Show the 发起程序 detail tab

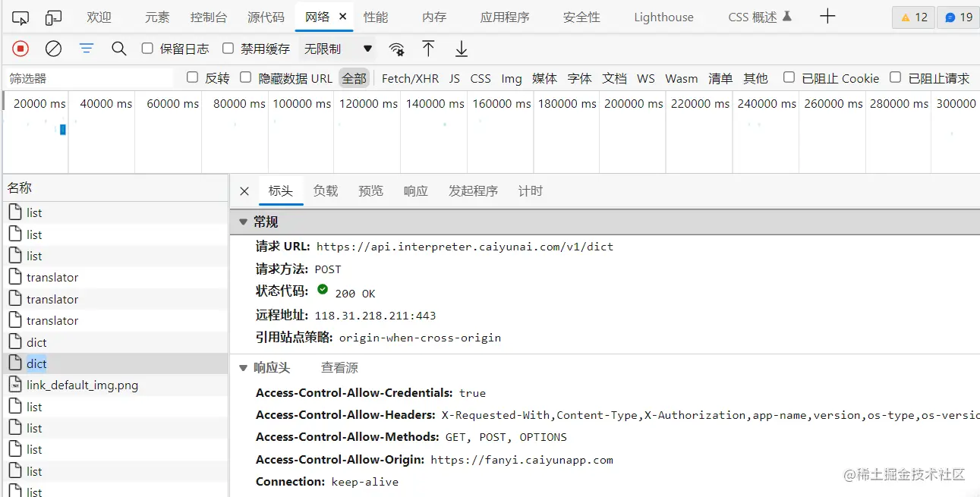[x=473, y=191]
